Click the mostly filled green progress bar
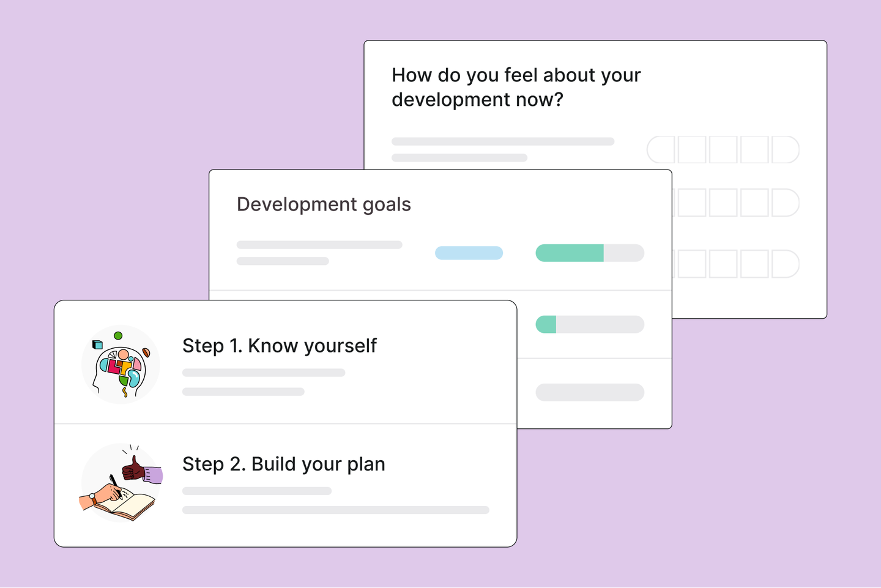The height and width of the screenshot is (588, 881). point(590,253)
